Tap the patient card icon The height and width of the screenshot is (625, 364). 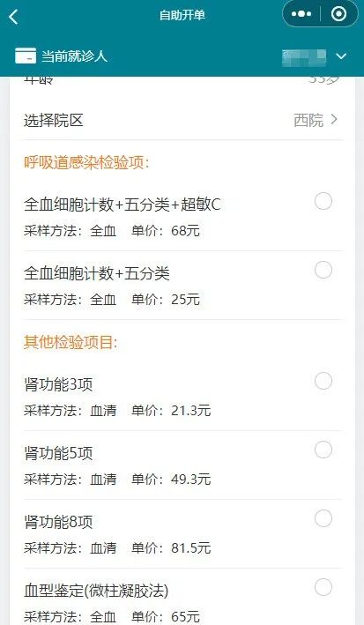pyautogui.click(x=26, y=56)
